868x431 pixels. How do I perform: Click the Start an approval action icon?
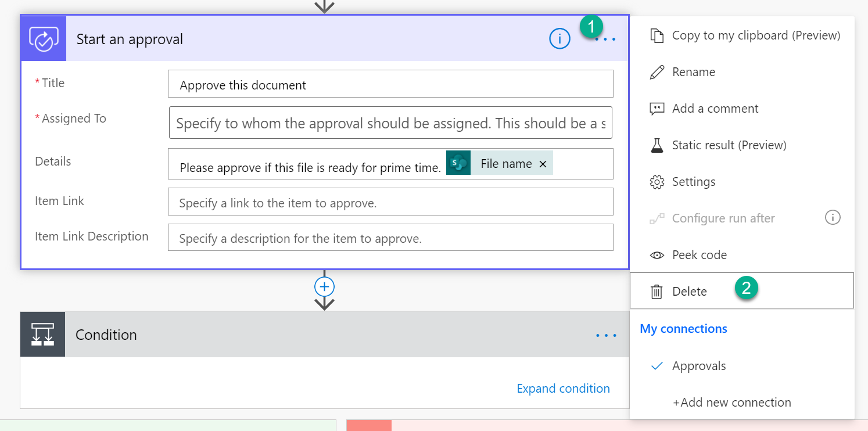[x=44, y=38]
